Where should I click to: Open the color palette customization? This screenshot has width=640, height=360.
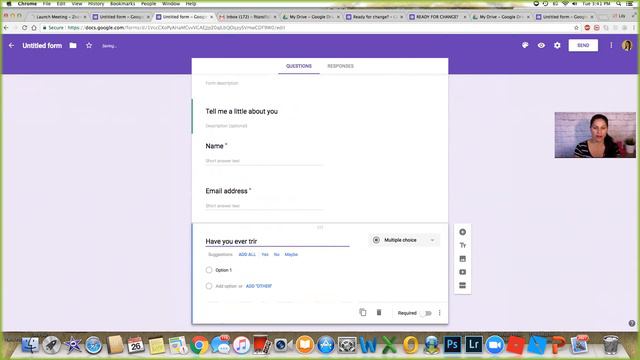coord(525,45)
